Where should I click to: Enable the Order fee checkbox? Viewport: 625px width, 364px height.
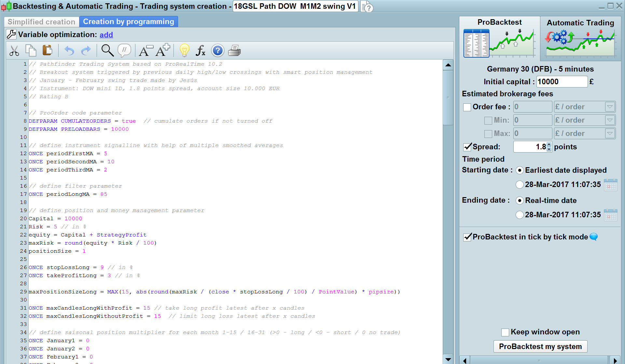[x=467, y=107]
